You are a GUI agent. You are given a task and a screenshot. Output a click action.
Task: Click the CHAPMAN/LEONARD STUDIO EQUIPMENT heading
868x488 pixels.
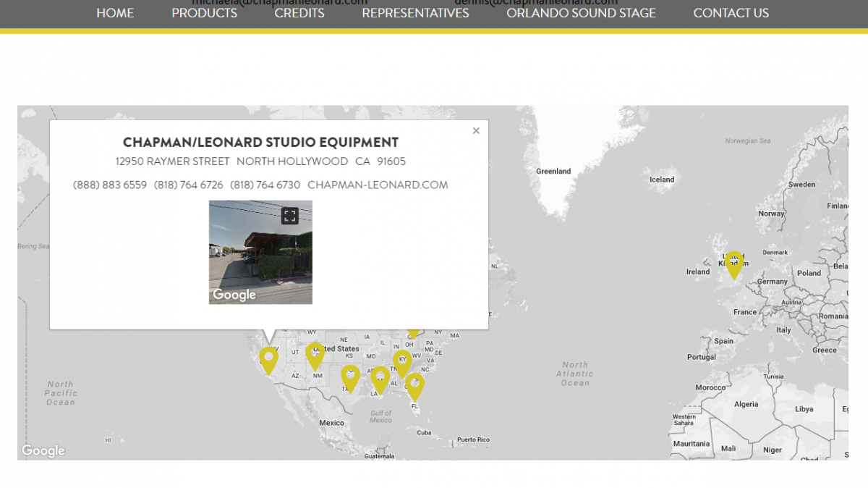260,143
